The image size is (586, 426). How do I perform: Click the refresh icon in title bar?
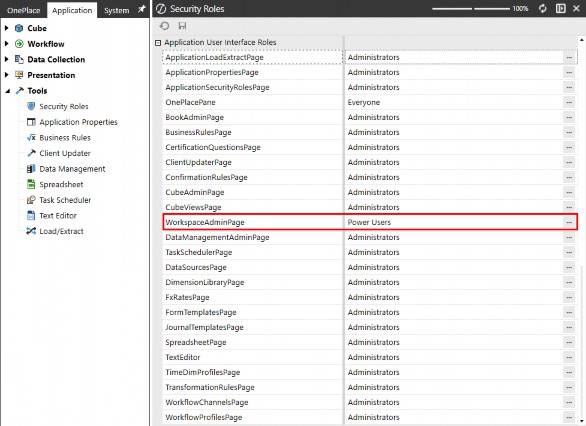(x=543, y=8)
